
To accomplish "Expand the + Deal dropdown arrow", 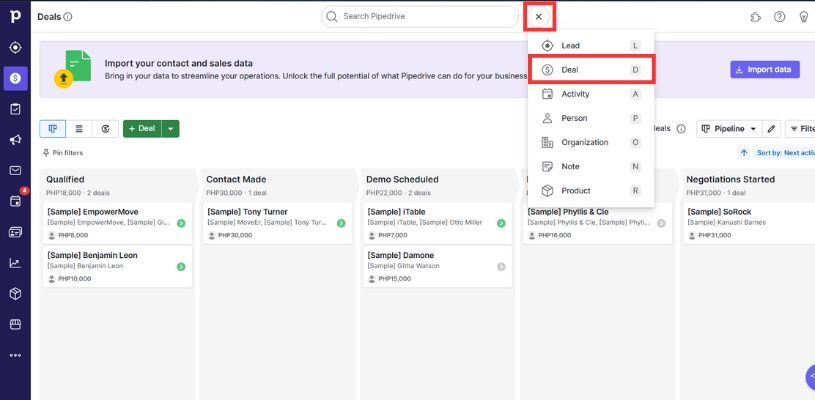I will pos(170,129).
